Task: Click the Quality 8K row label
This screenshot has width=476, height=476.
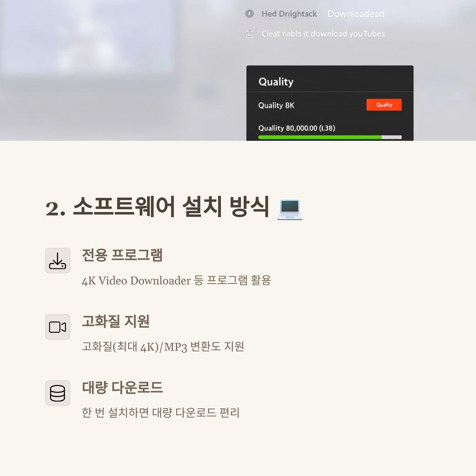Action: coord(276,106)
